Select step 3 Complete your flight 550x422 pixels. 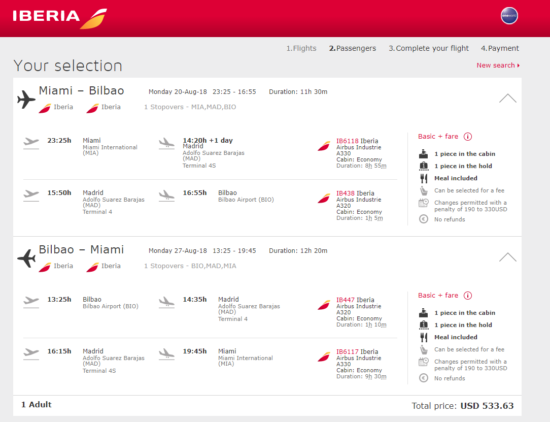[428, 48]
